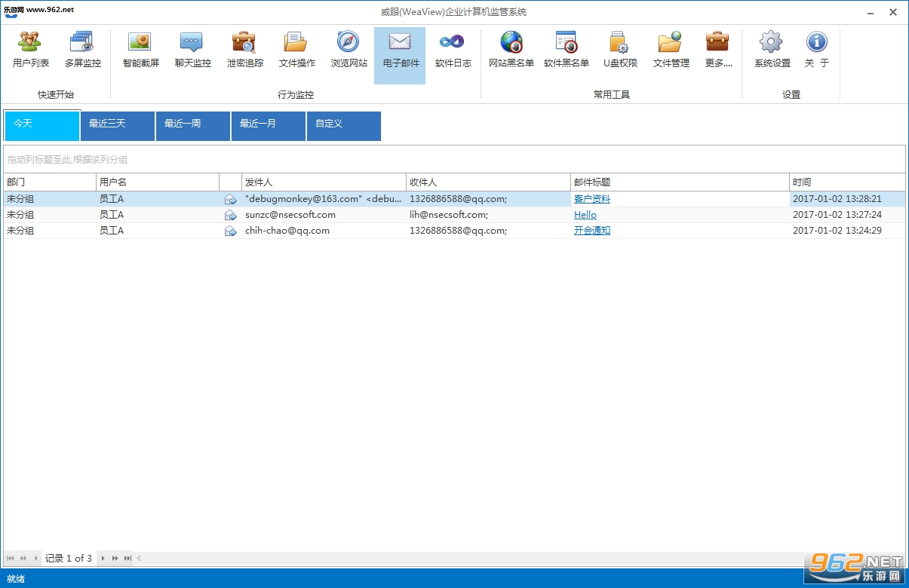Viewport: 909px width, 588px height.
Task: Select sender sunzc@nsecsoft.com cell
Action: click(324, 215)
